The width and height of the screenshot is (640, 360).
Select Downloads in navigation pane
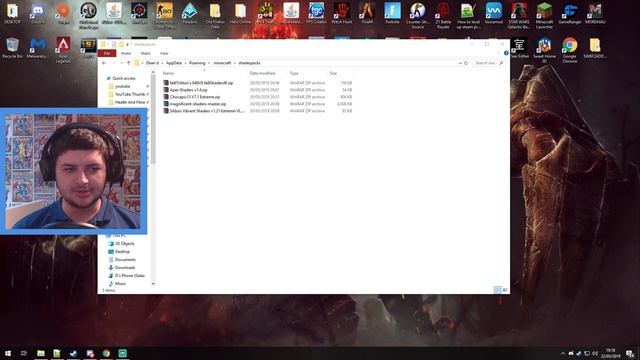[x=124, y=267]
